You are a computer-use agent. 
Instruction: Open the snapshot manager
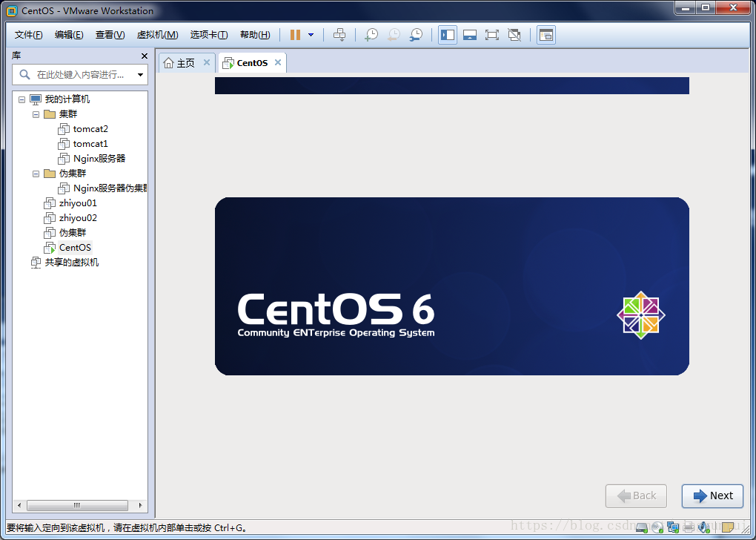pos(416,35)
